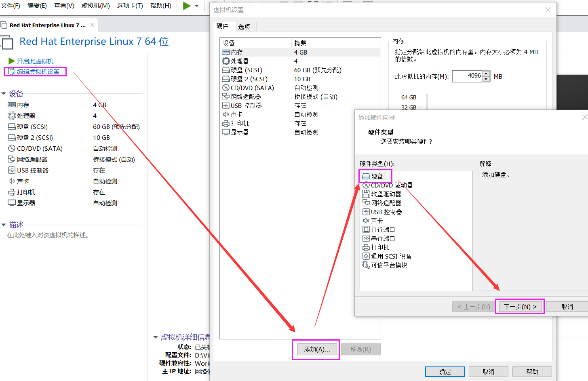Collapse the 设备 section in main window
This screenshot has width=588, height=381.
pos(4,94)
